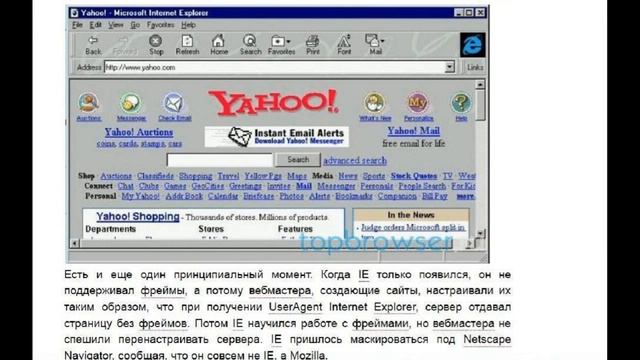Screen dimensions: 640x360
Task: Click the Yahoo! red logo
Action: (x=273, y=102)
